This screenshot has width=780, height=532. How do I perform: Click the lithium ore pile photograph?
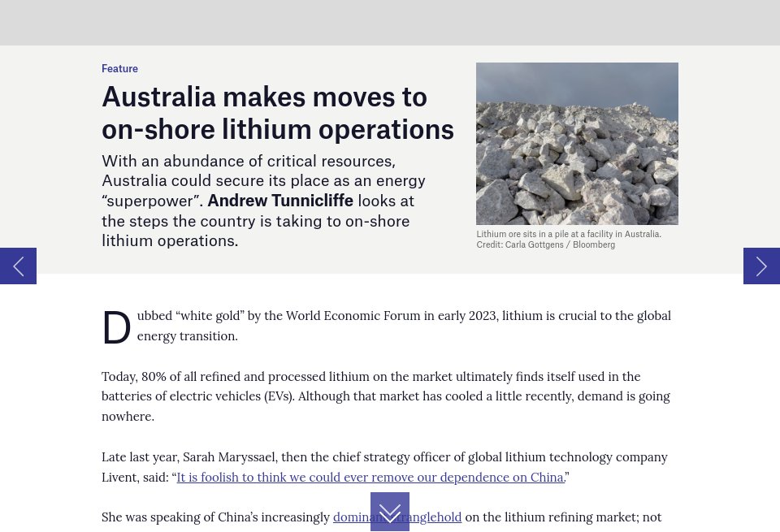[577, 144]
